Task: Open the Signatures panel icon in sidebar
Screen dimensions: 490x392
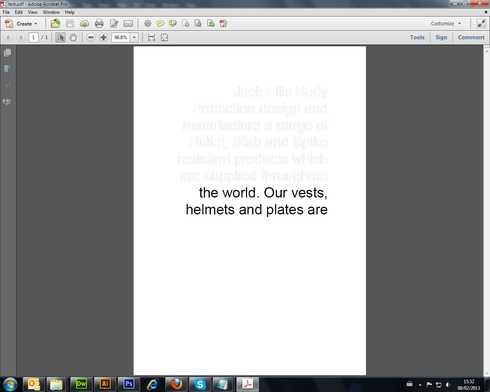Action: [x=7, y=102]
